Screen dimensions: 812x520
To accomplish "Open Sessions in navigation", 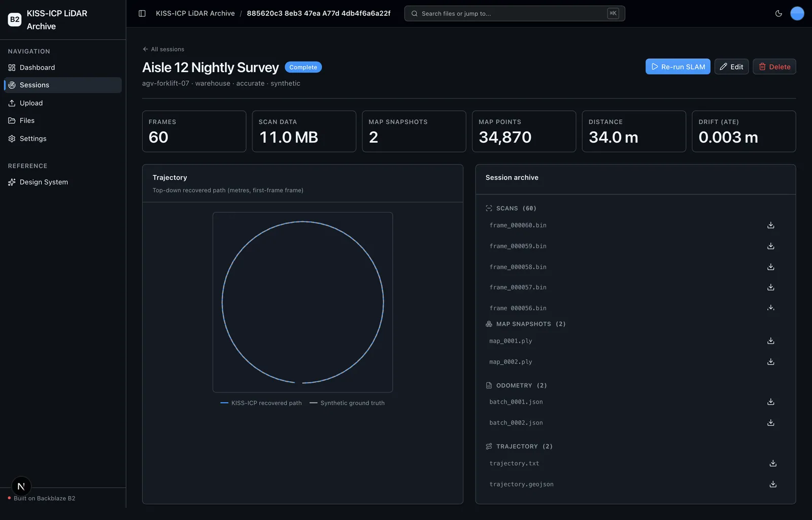I will click(63, 85).
